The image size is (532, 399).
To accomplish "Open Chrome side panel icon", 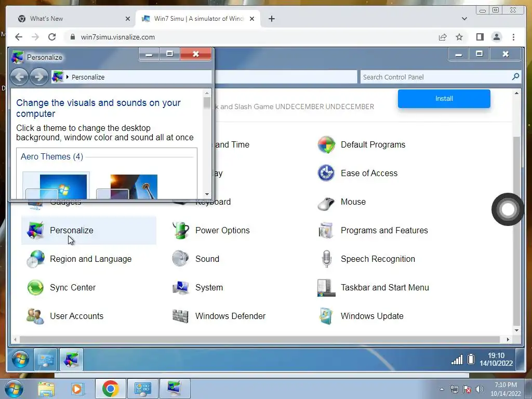I will click(480, 37).
